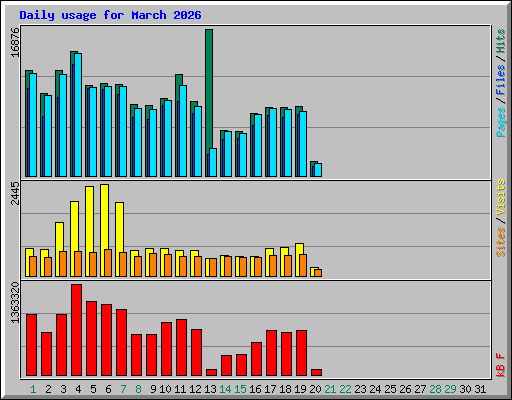Screen dimensions: 512x400
Task: Click the cyan Pages bar for day 4
Action: [78, 115]
